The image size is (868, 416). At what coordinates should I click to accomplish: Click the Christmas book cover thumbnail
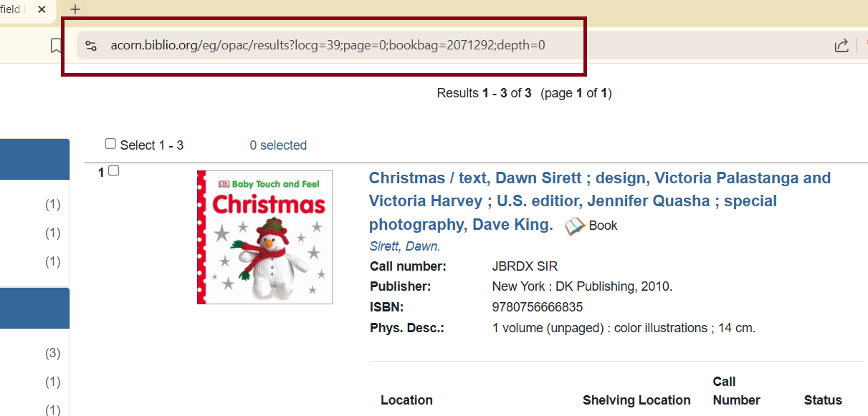[x=264, y=237]
